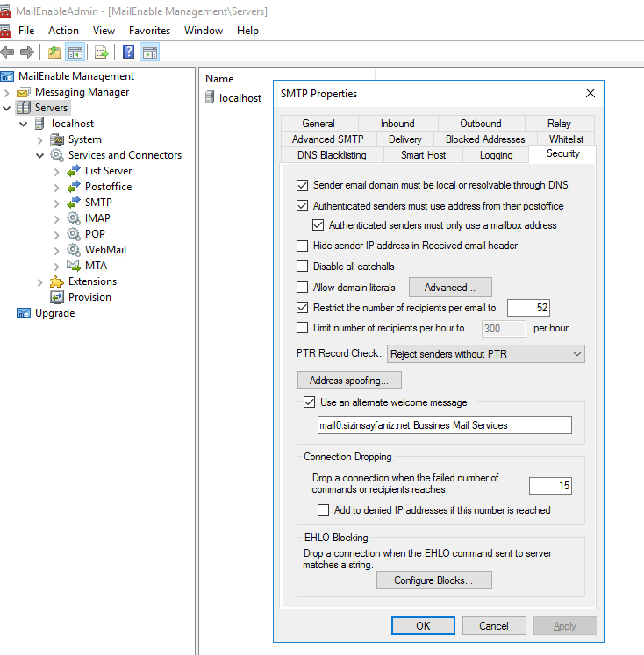Click the MTA envelope icon
The width and height of the screenshot is (644, 655).
coord(74,266)
